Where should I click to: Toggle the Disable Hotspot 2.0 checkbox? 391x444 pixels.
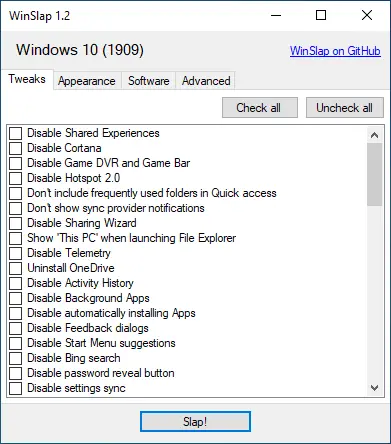point(15,178)
